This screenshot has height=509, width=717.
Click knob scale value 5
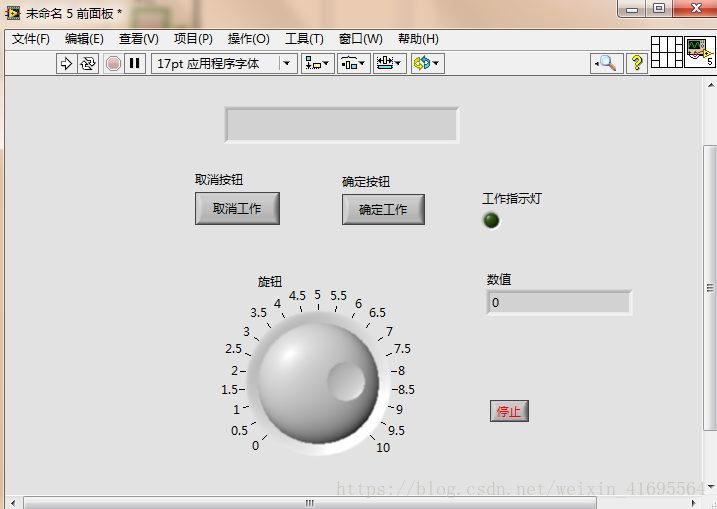tap(318, 295)
